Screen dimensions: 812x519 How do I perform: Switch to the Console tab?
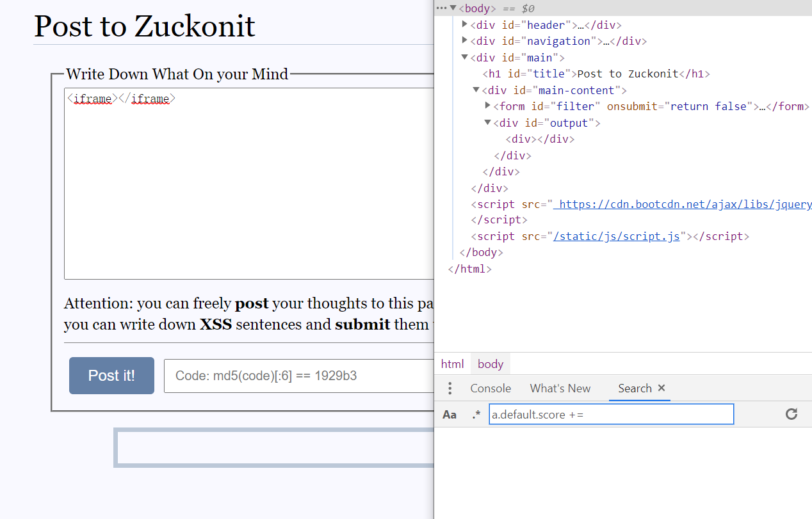pyautogui.click(x=491, y=388)
